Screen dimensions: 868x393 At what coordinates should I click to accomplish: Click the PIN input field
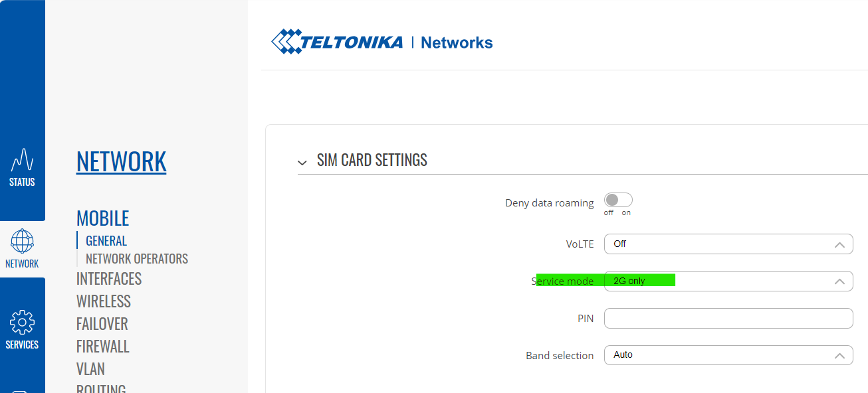pyautogui.click(x=728, y=318)
